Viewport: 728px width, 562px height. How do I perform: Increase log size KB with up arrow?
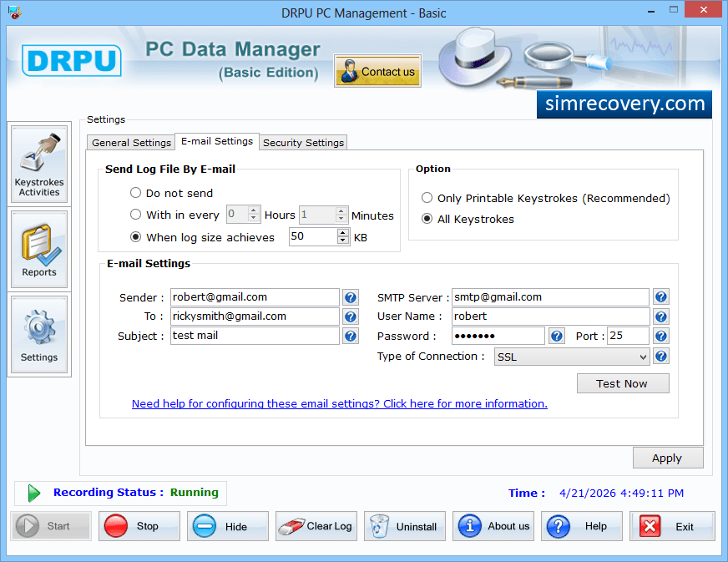[x=342, y=233]
